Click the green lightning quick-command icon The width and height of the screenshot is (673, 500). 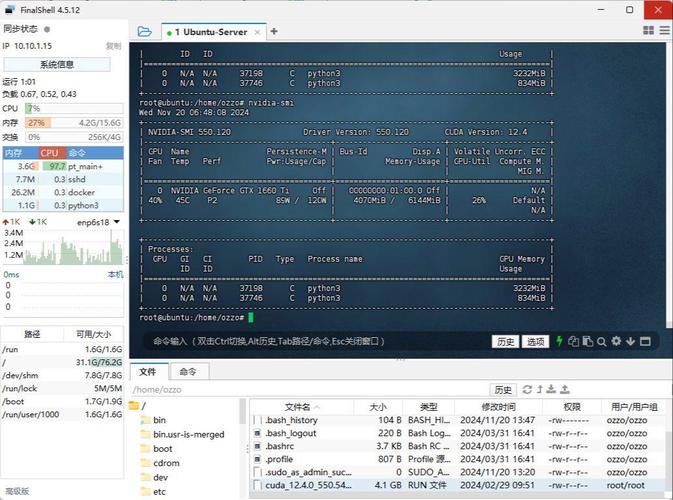pyautogui.click(x=559, y=341)
